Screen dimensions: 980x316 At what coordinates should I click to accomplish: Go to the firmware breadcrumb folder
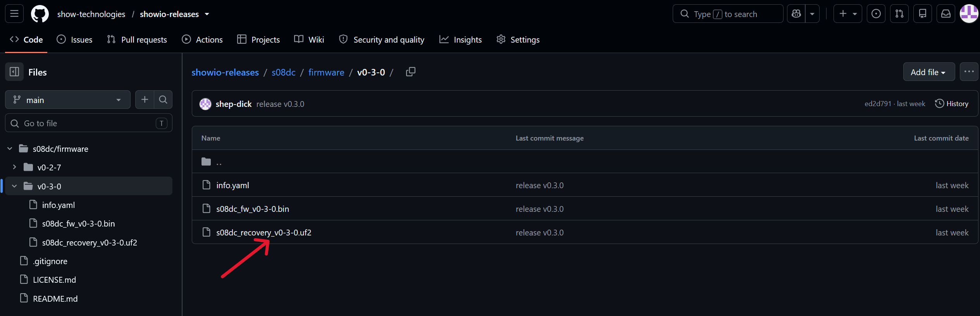326,72
